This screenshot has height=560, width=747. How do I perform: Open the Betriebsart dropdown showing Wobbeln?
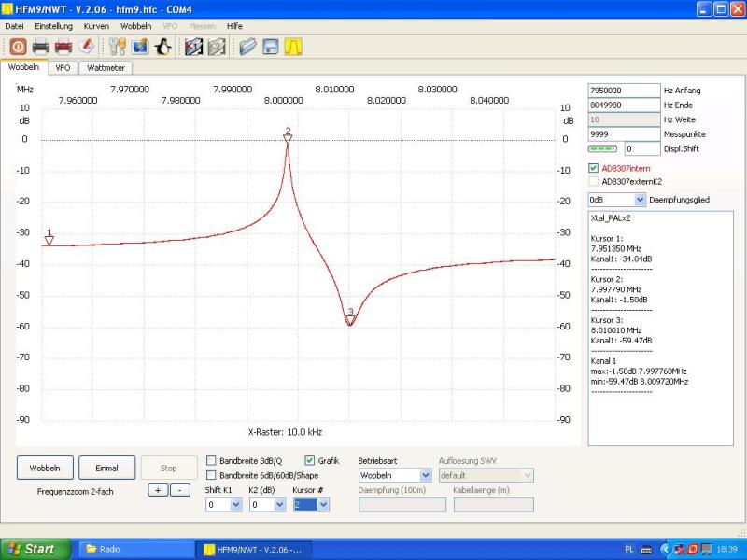(x=394, y=475)
